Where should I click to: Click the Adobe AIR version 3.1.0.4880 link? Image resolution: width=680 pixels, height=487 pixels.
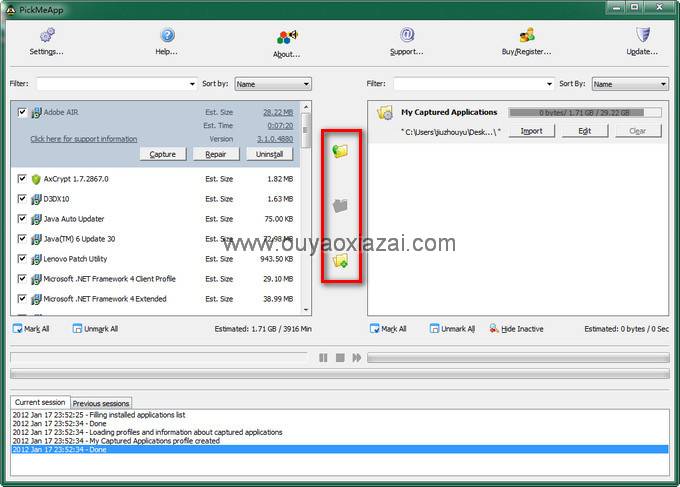275,139
